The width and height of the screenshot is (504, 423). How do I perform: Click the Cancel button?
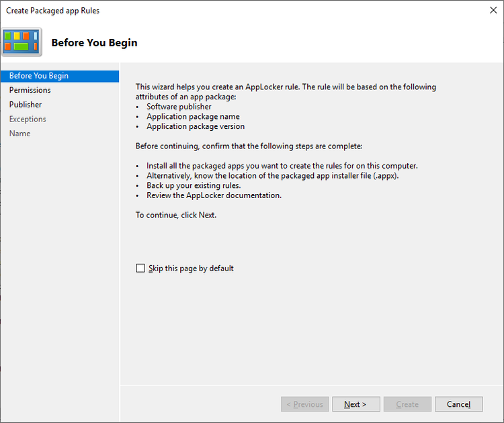458,404
